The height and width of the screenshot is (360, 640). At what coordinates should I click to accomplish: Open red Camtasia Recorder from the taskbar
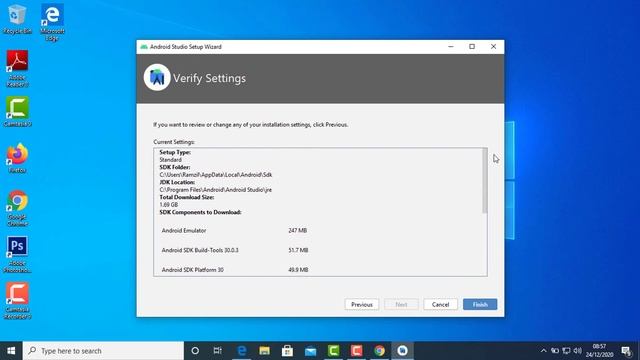[356, 351]
